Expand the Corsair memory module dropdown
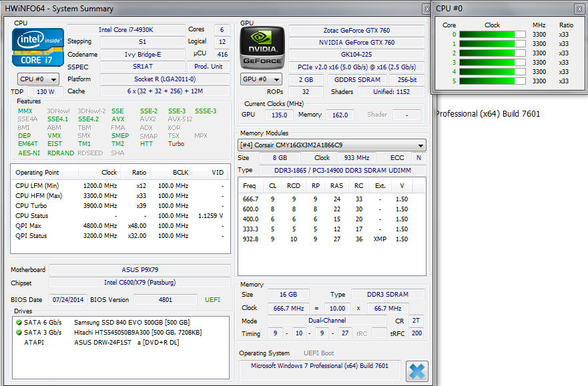This screenshot has width=588, height=386. [332, 145]
